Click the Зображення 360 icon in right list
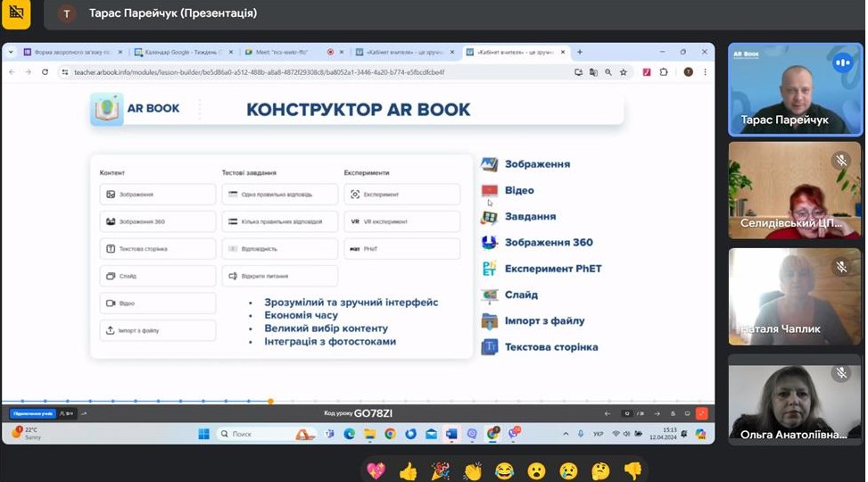The height and width of the screenshot is (482, 868). tap(490, 242)
